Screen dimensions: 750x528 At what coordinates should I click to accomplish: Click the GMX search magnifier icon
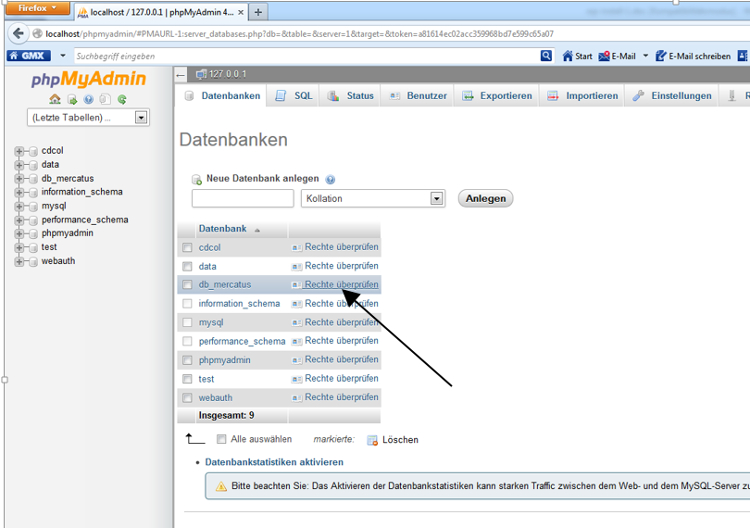(546, 56)
